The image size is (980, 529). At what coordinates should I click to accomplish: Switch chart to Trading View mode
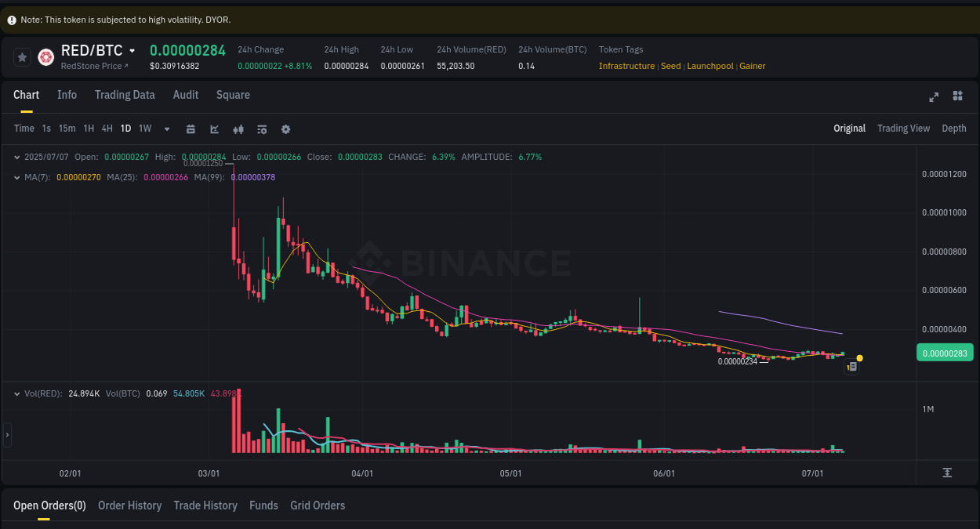tap(903, 128)
